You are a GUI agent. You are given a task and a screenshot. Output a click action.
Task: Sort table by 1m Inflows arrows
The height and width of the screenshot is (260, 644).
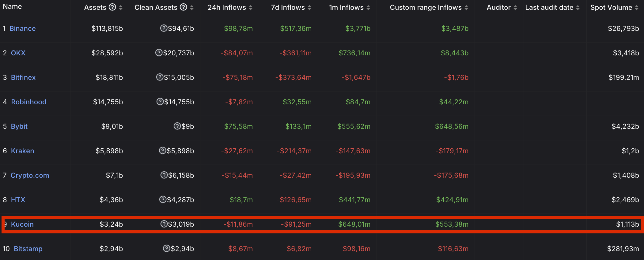tap(368, 8)
